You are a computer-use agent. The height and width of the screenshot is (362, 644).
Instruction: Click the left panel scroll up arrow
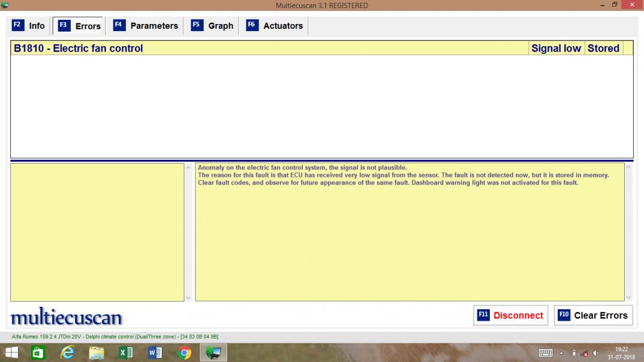[188, 167]
